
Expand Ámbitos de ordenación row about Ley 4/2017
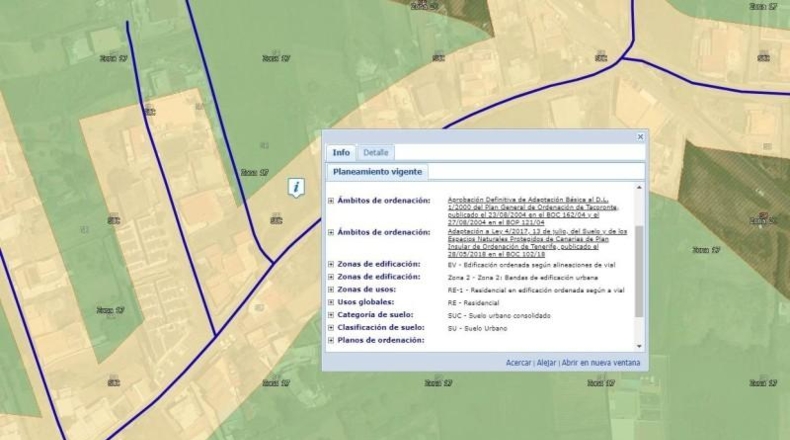tap(331, 232)
